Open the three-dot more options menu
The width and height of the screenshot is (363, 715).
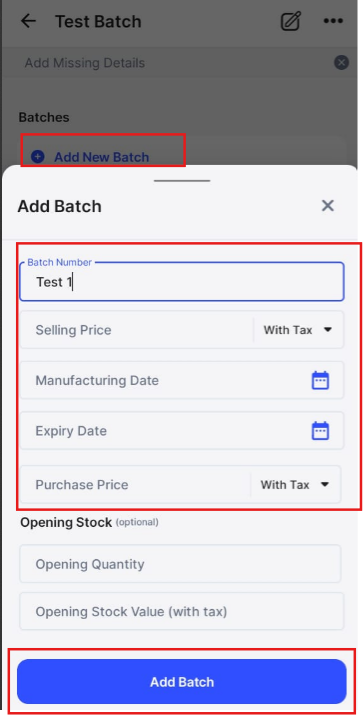click(333, 21)
